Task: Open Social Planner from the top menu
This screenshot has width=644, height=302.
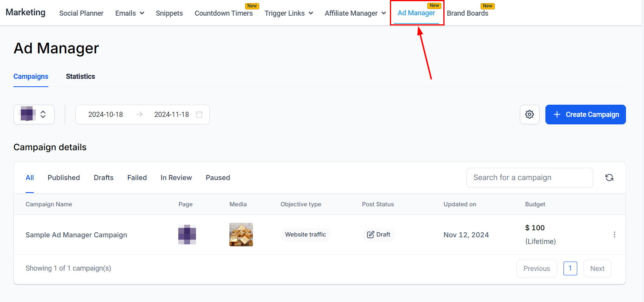Action: click(81, 13)
